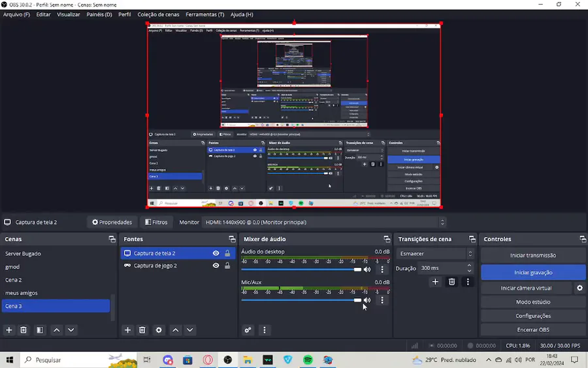Image resolution: width=588 pixels, height=368 pixels.
Task: Undock the Transições de cena panel
Action: (472, 239)
